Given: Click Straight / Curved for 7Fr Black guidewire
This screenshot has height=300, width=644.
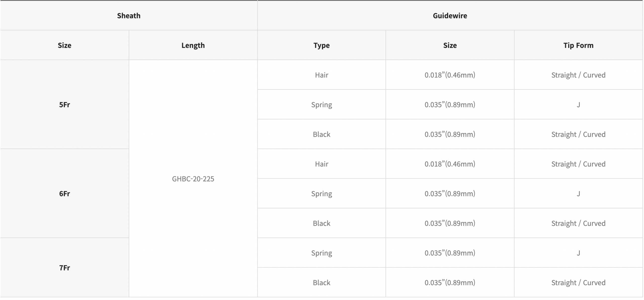Looking at the screenshot, I should coord(578,282).
